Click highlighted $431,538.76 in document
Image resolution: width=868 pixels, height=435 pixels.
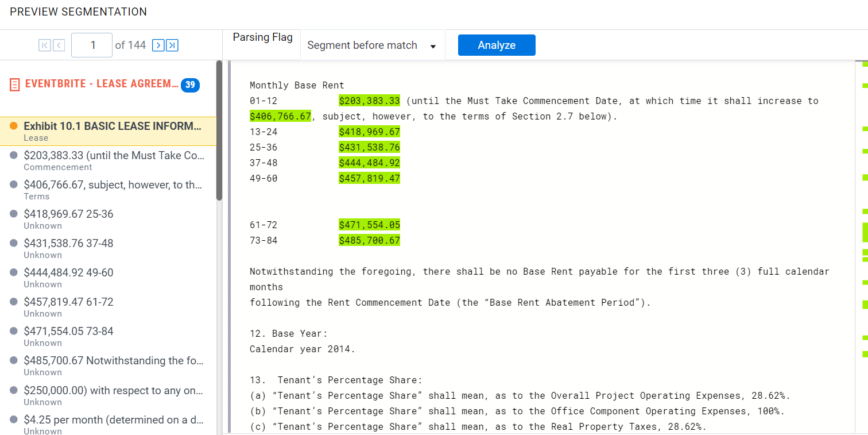[369, 148]
